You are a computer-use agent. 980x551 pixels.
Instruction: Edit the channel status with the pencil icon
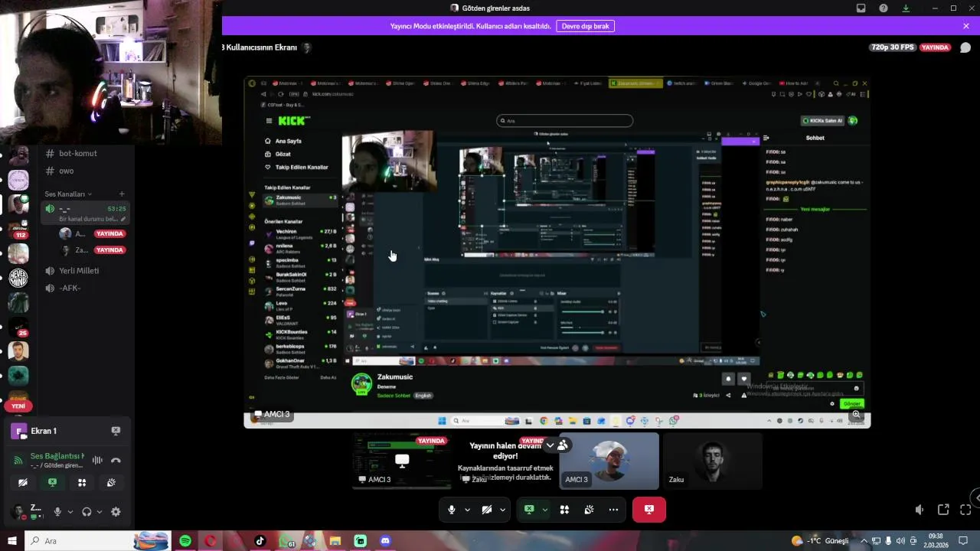click(123, 219)
